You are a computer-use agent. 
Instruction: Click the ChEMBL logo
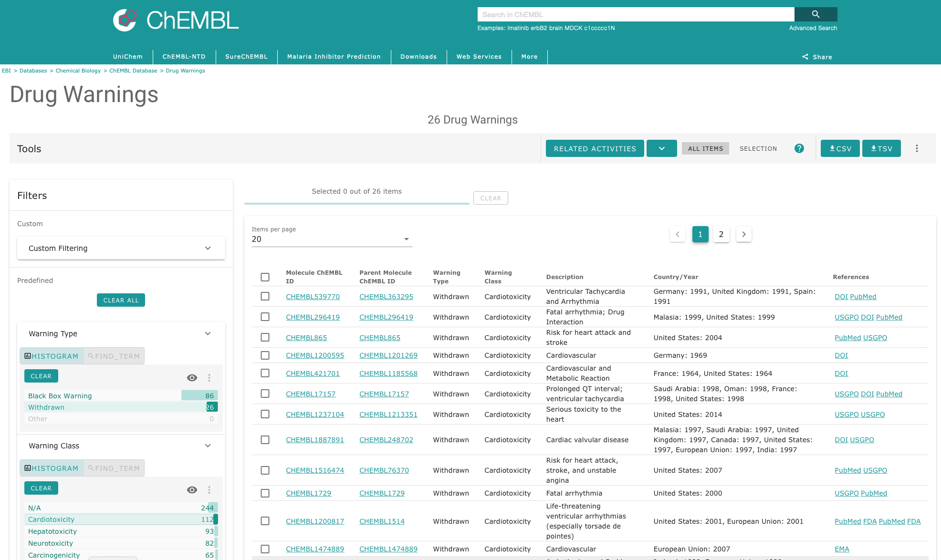(176, 20)
